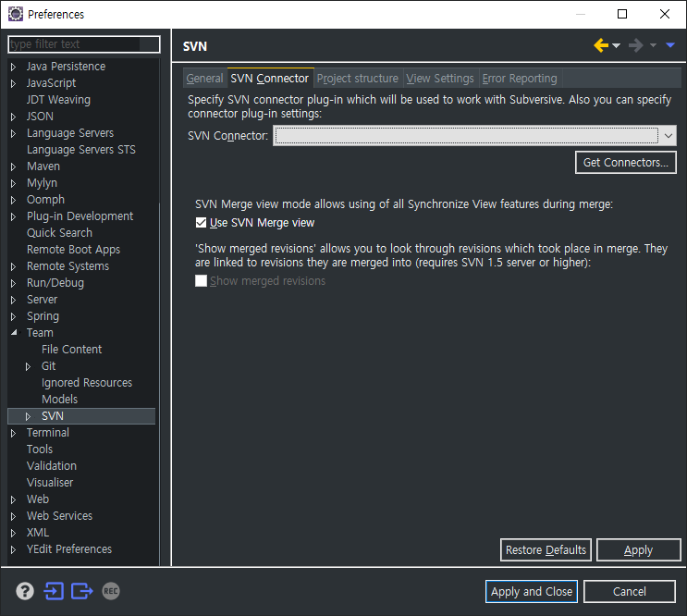The height and width of the screenshot is (616, 687).
Task: Expand the Run/Debug tree node
Action: click(x=13, y=283)
